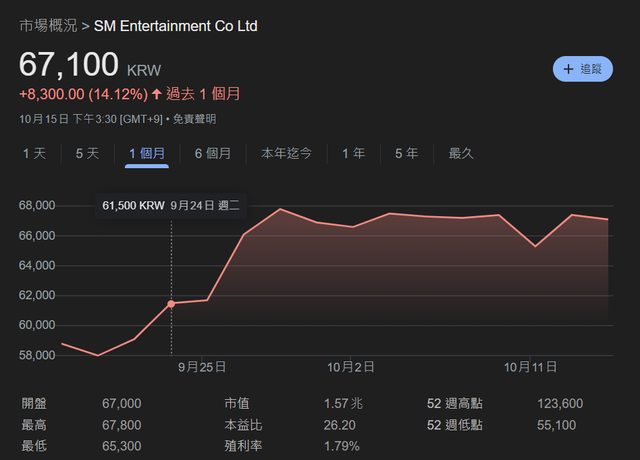Click the 68,000 axis label
The image size is (640, 460).
pyautogui.click(x=37, y=205)
